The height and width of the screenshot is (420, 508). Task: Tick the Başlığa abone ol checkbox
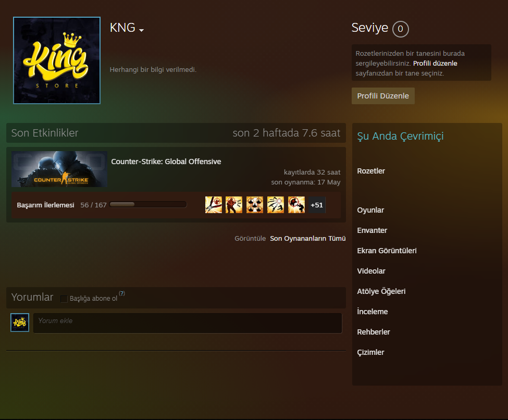tap(64, 299)
